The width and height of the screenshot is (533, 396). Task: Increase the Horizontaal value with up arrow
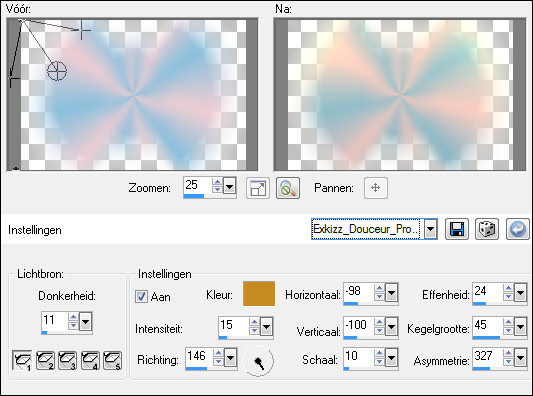tap(379, 288)
